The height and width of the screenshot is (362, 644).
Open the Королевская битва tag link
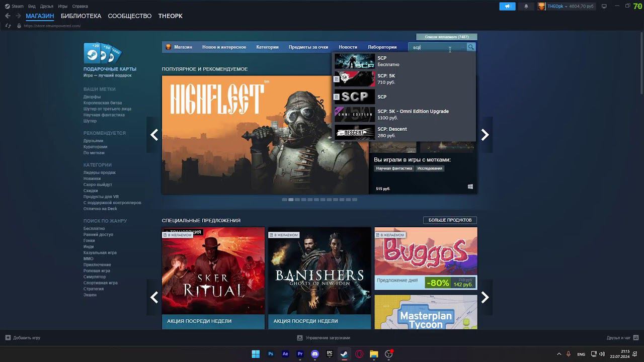(x=103, y=103)
